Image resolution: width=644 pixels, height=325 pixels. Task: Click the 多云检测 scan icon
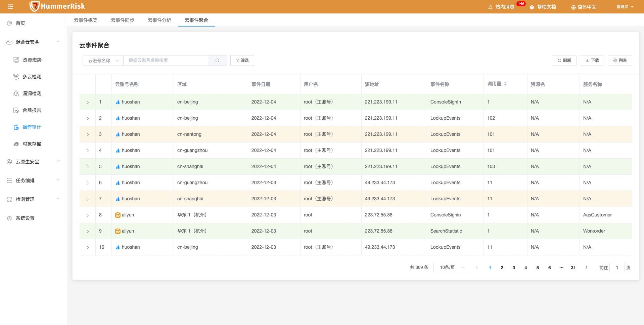tap(16, 77)
